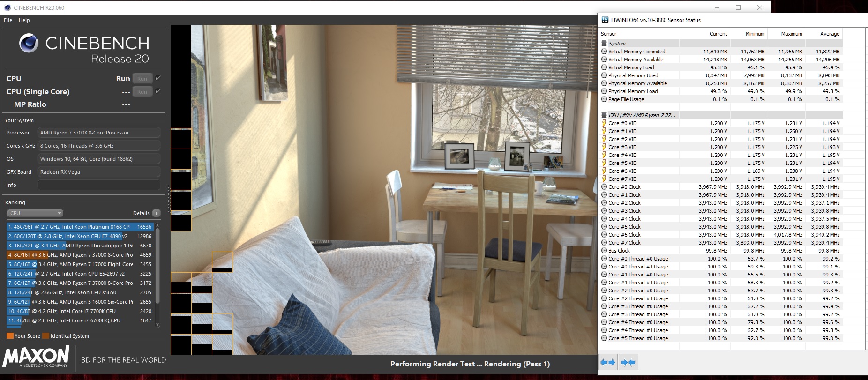The height and width of the screenshot is (380, 868).
Task: Click lightning icon for Core #5 VID
Action: click(604, 163)
